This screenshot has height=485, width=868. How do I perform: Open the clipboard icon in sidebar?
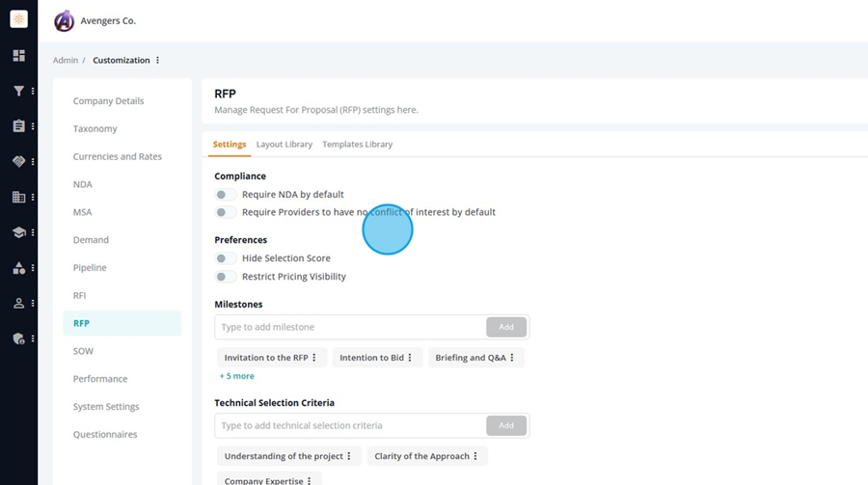pos(19,126)
